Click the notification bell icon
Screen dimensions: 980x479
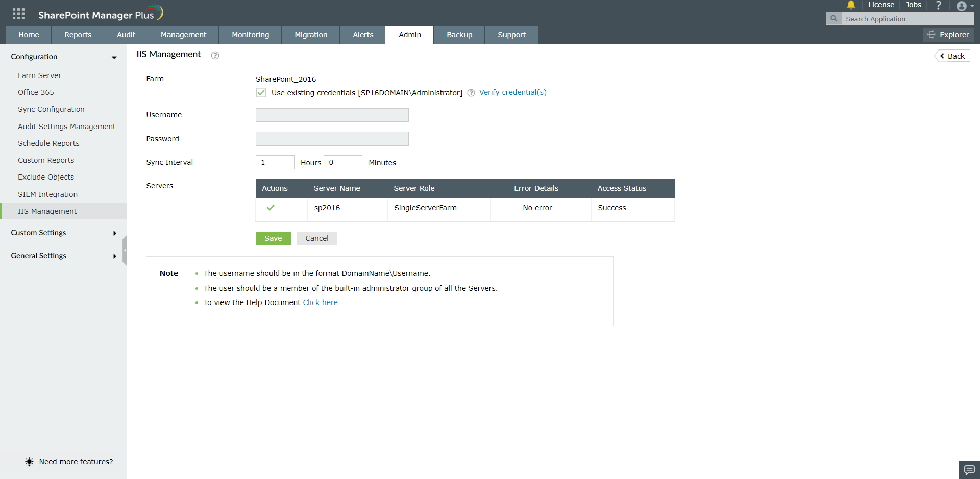point(851,5)
